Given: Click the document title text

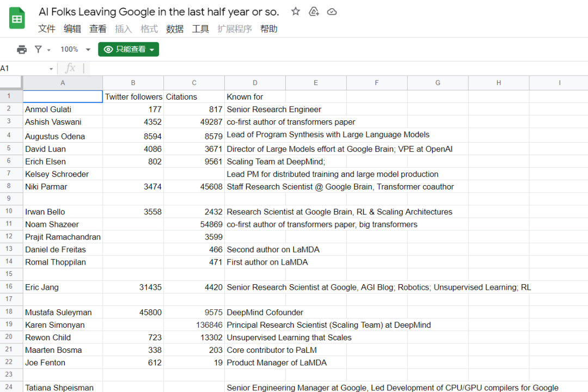Looking at the screenshot, I should (x=159, y=11).
